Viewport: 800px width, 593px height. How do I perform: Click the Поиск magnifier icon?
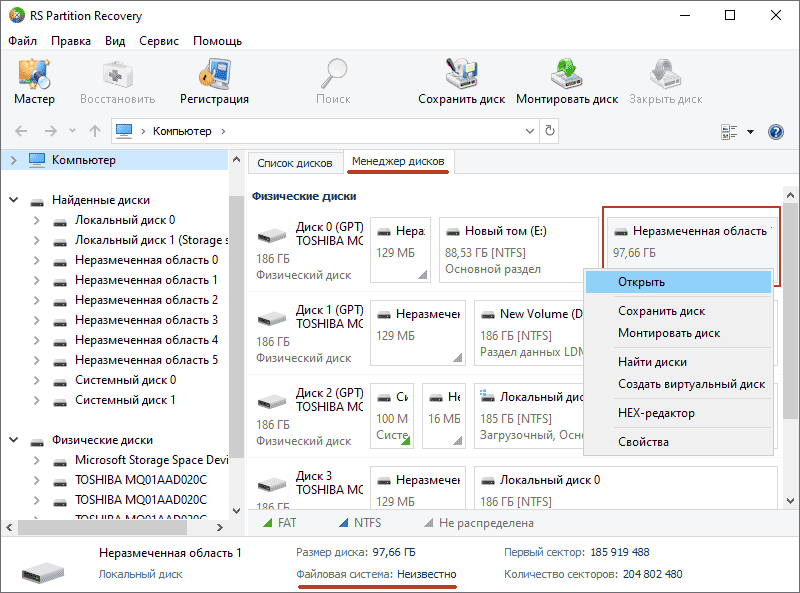click(333, 74)
